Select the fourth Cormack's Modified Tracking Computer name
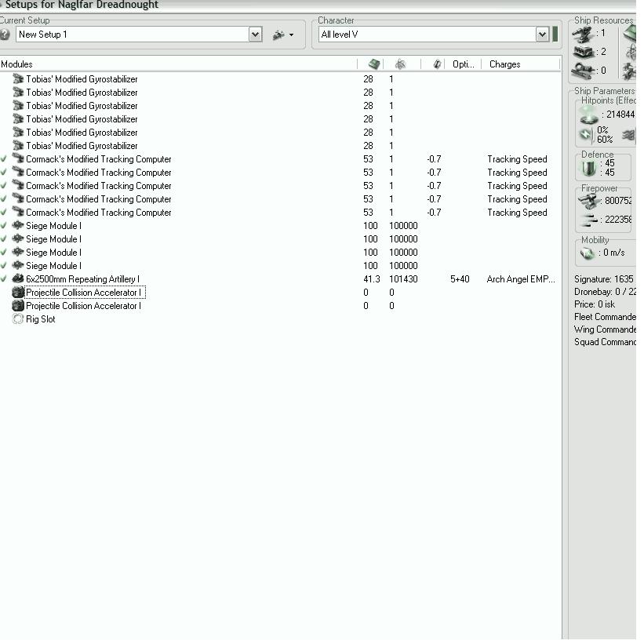The width and height of the screenshot is (644, 644). click(99, 199)
